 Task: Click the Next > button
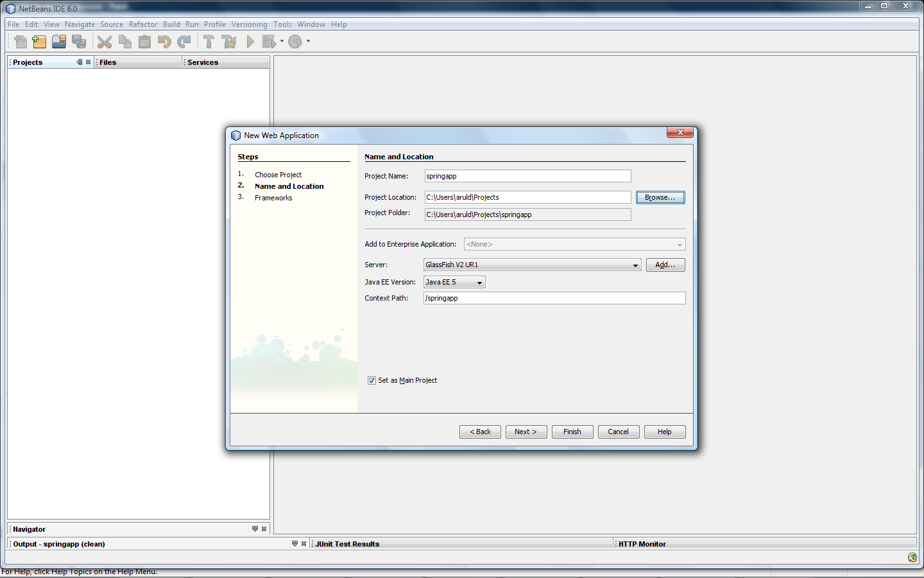526,432
